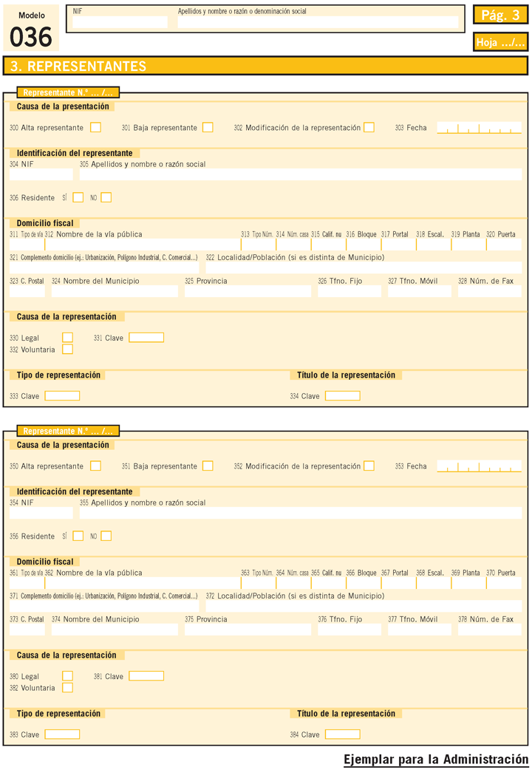Click 327 Tfno. Móvil field

click(x=420, y=291)
